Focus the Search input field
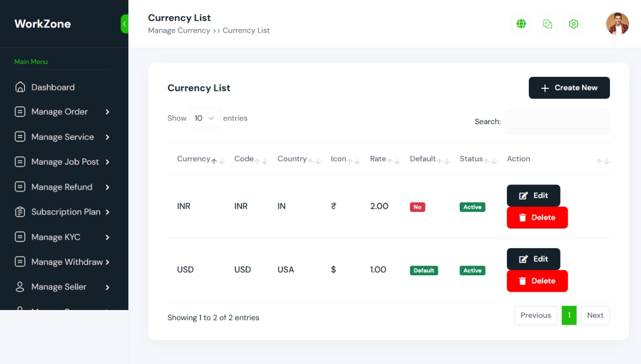The height and width of the screenshot is (364, 641). click(557, 122)
